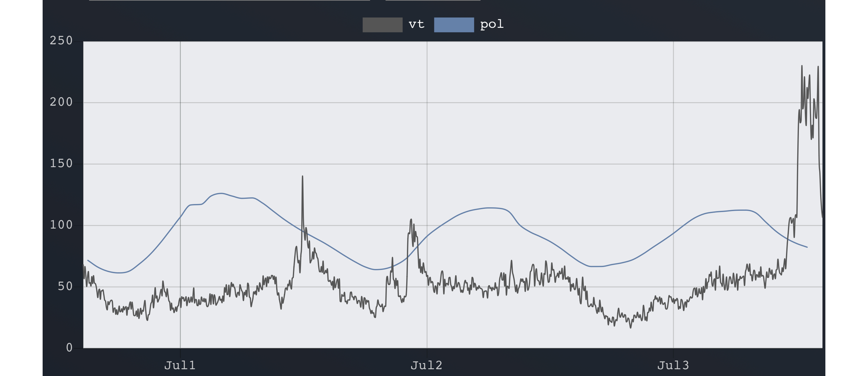Click the pol line's right endpoint
This screenshot has width=868, height=376.
tap(807, 247)
